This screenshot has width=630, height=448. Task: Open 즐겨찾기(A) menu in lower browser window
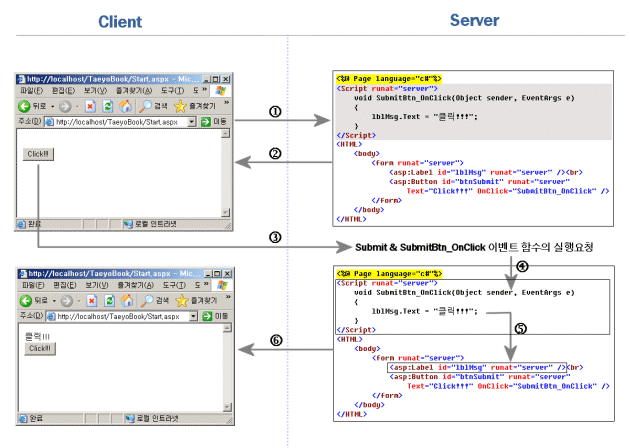pyautogui.click(x=135, y=285)
